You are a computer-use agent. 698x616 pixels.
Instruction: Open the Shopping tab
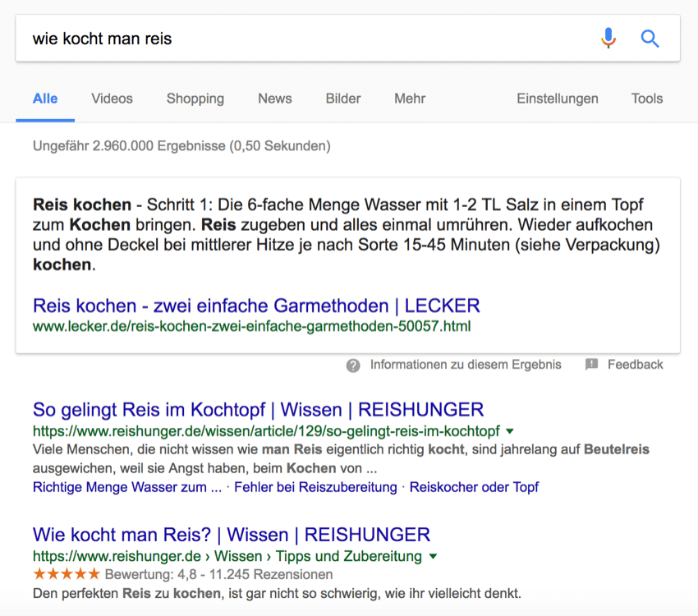pyautogui.click(x=195, y=99)
